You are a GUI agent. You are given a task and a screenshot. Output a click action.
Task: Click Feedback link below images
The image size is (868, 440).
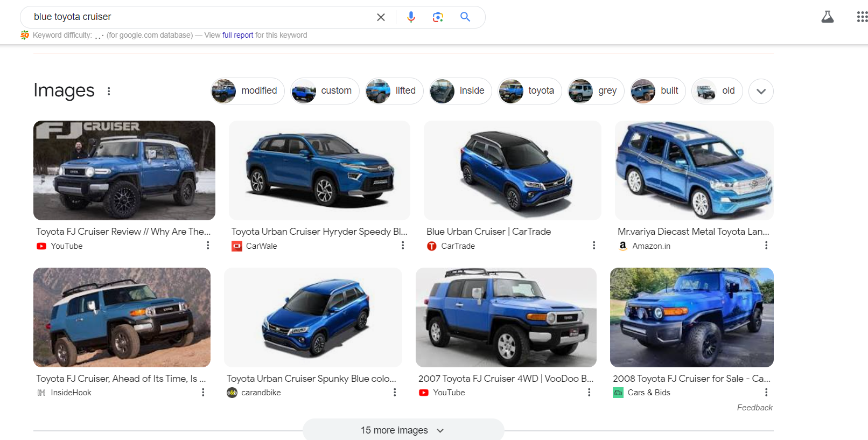[x=754, y=408]
